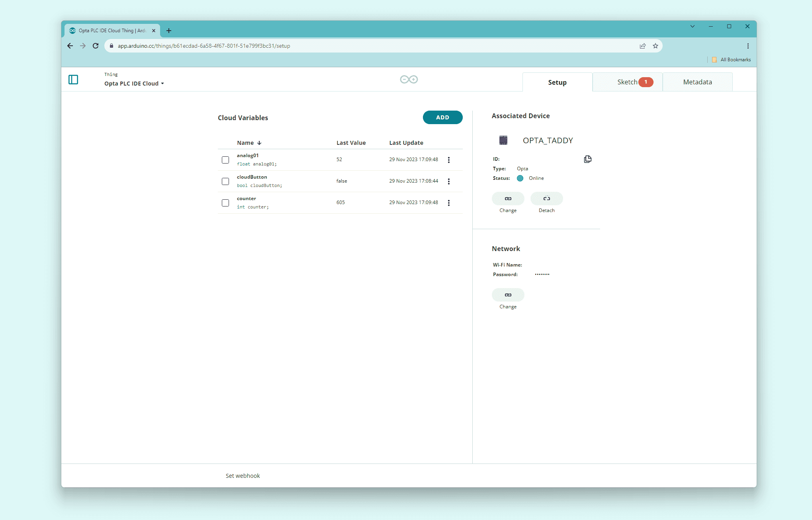Click the Network Change link icon
Image resolution: width=812 pixels, height=520 pixels.
click(x=508, y=295)
